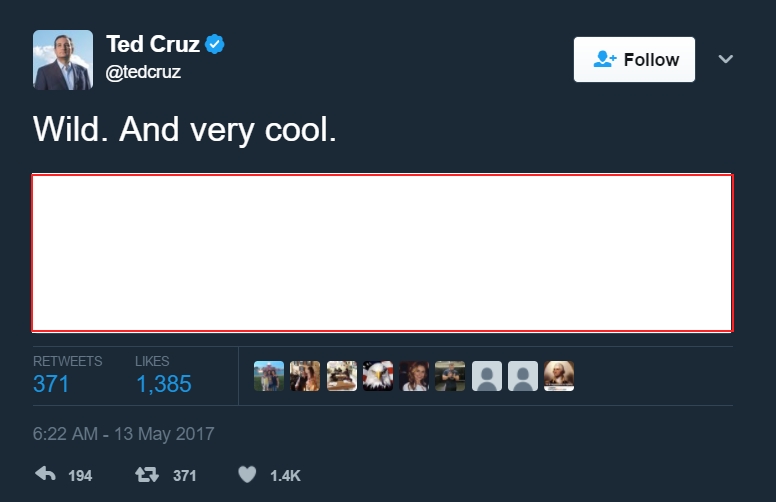Follow Ted Cruz
Screen dimensions: 776x502
pos(634,59)
